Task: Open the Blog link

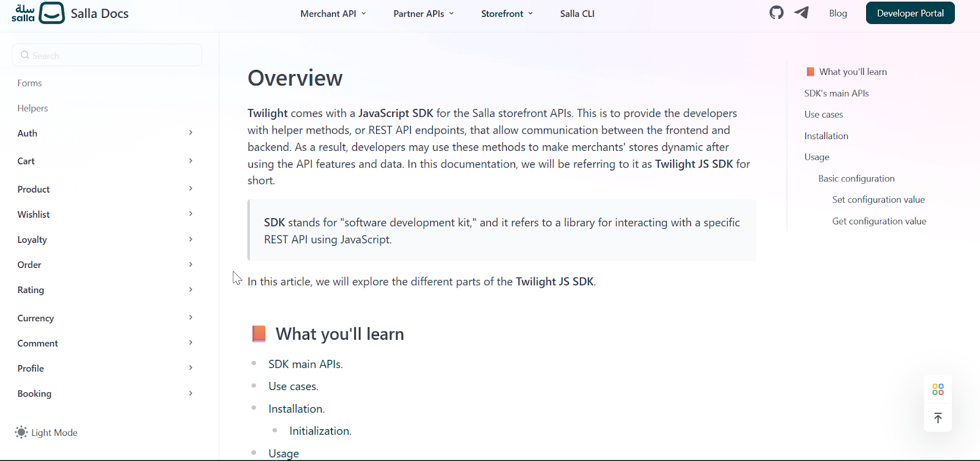Action: [838, 13]
